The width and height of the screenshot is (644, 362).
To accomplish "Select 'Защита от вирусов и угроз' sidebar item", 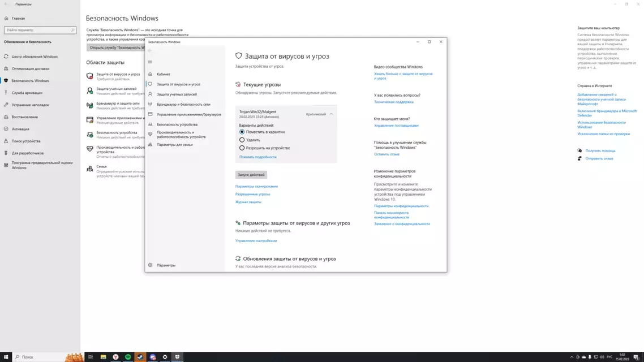I will pos(178,84).
